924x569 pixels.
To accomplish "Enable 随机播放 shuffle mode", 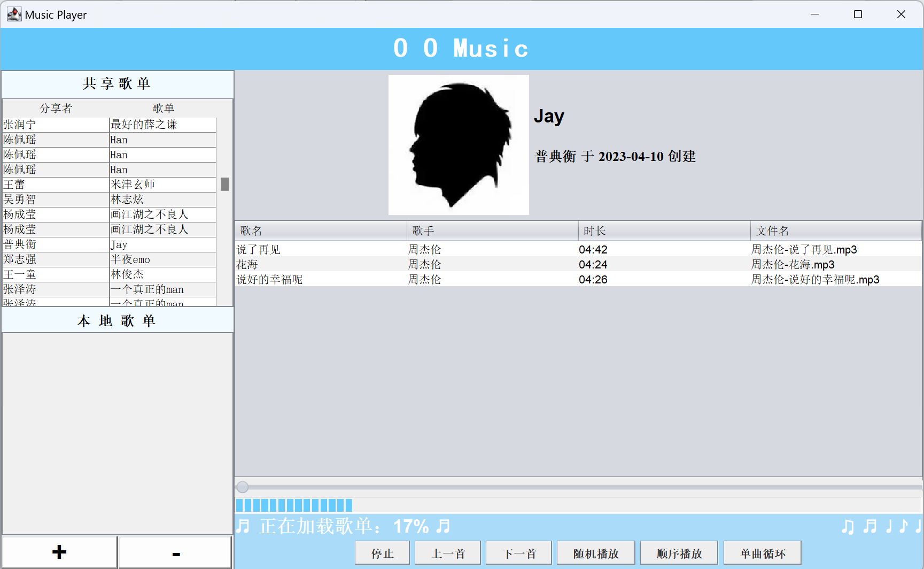I will point(596,553).
